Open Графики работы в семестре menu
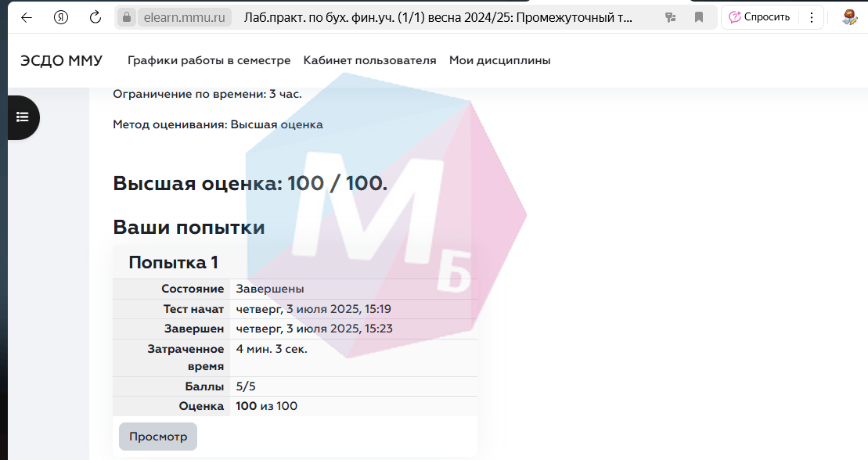Screen dimensions: 868x460 [209, 60]
